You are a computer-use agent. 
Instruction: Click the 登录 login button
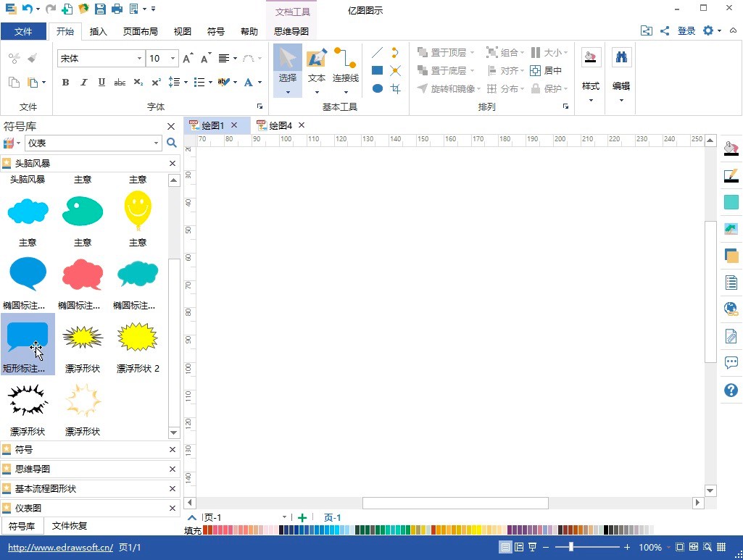tap(686, 30)
